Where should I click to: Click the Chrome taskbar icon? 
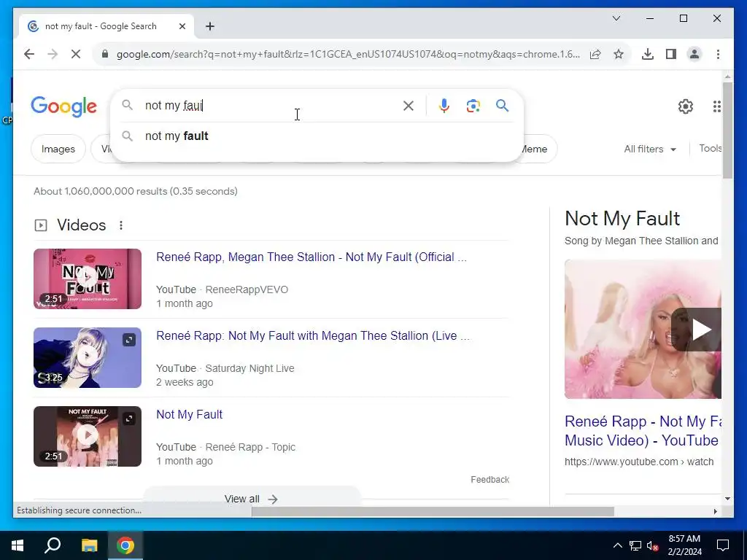point(125,545)
